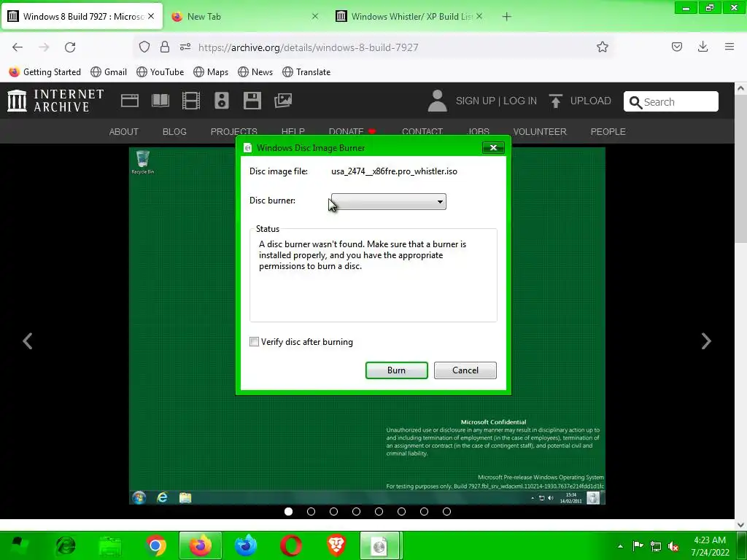This screenshot has height=560, width=747.
Task: Open ABOUT in Archive navigation
Action: click(124, 131)
